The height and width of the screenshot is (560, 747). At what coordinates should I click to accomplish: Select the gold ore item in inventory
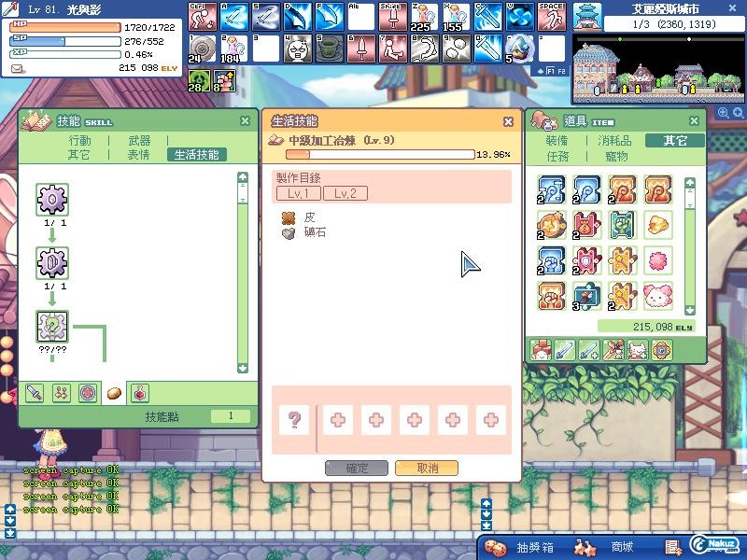click(658, 224)
